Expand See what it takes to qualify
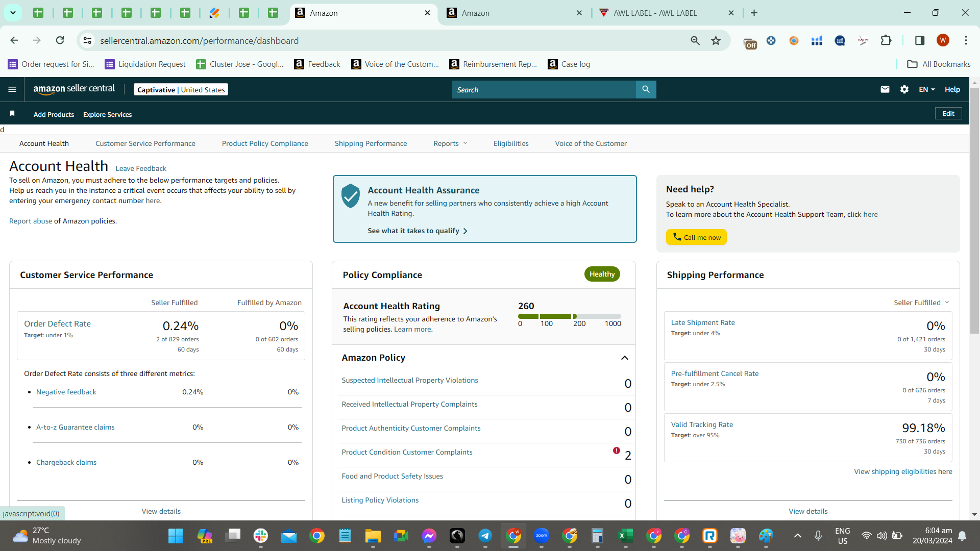This screenshot has width=980, height=551. click(x=418, y=231)
